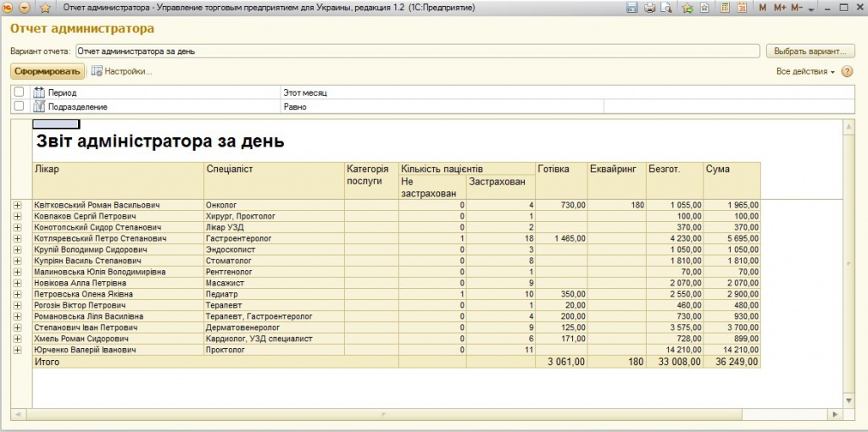868x432 pixels.
Task: Expand the Хмель Роман Сидорович row
Action: pos(17,339)
